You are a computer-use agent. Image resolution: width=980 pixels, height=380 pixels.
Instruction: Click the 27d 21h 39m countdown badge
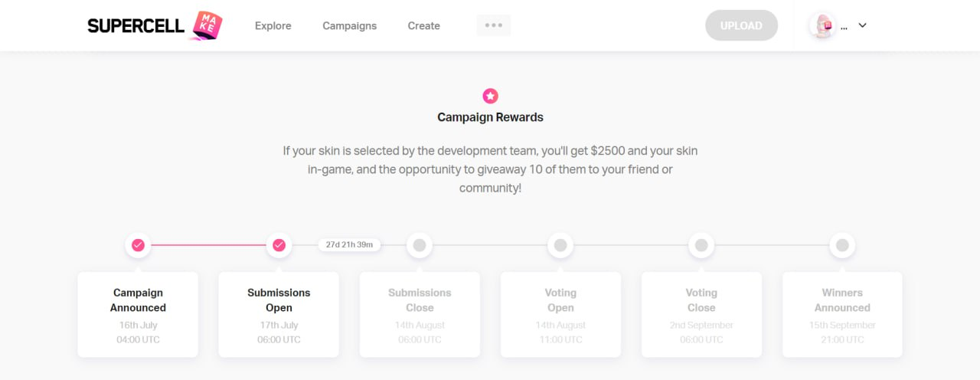[x=349, y=245]
